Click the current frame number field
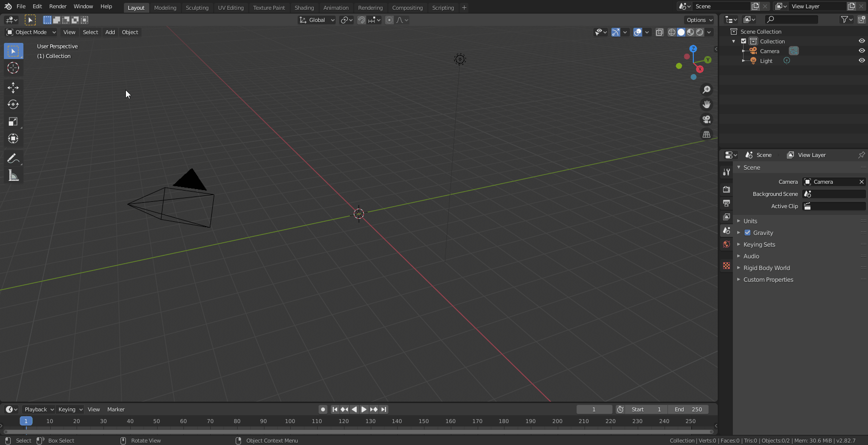868x445 pixels. [594, 409]
